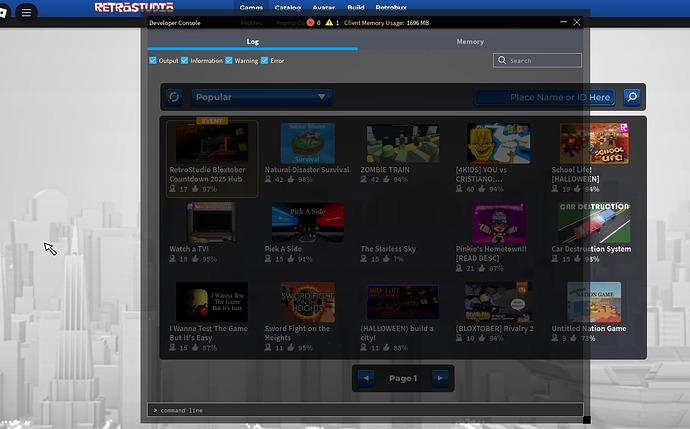This screenshot has width=690, height=429.
Task: Switch to the Memory tab
Action: 470,41
